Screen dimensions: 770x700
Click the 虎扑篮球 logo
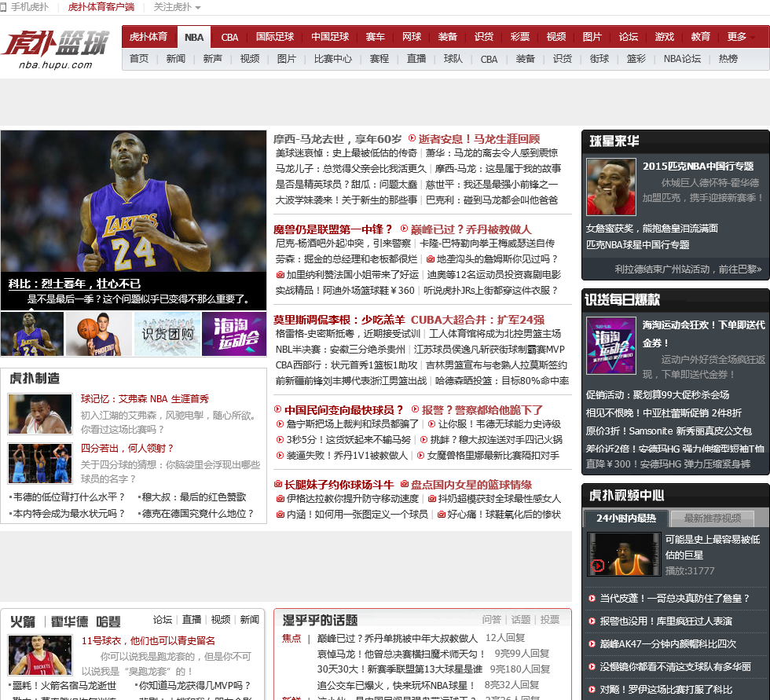point(56,49)
